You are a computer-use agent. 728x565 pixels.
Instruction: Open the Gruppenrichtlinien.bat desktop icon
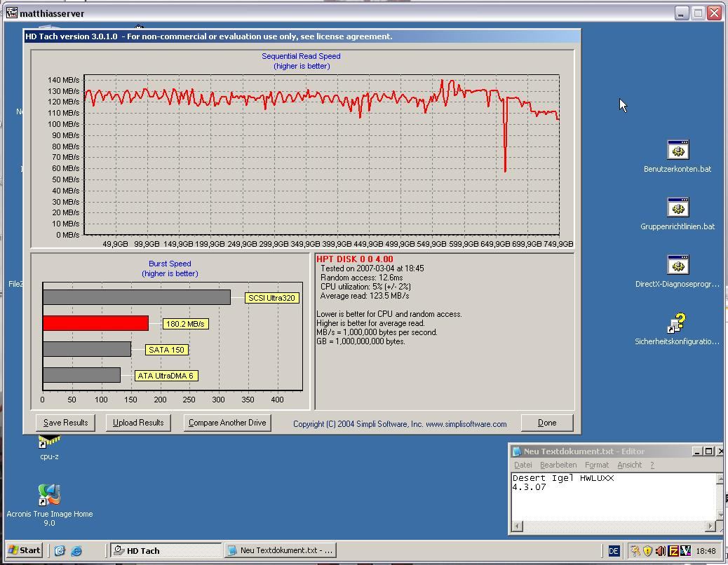click(678, 207)
